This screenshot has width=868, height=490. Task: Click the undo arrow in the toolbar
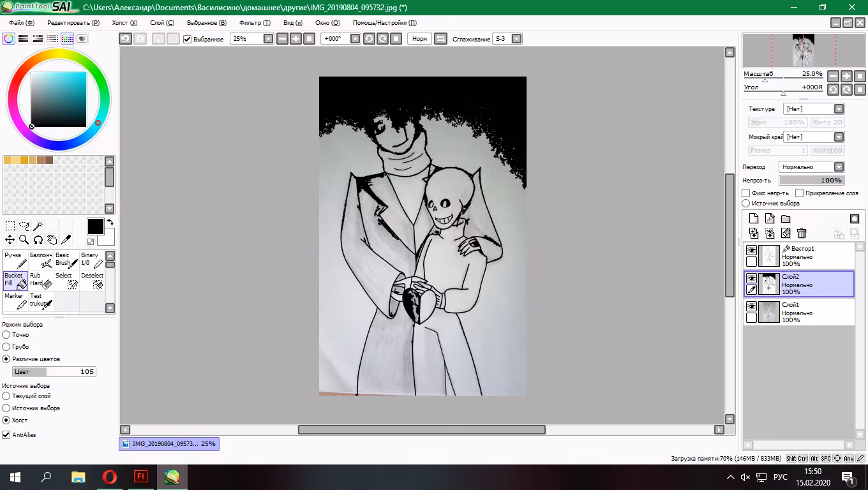coord(126,39)
